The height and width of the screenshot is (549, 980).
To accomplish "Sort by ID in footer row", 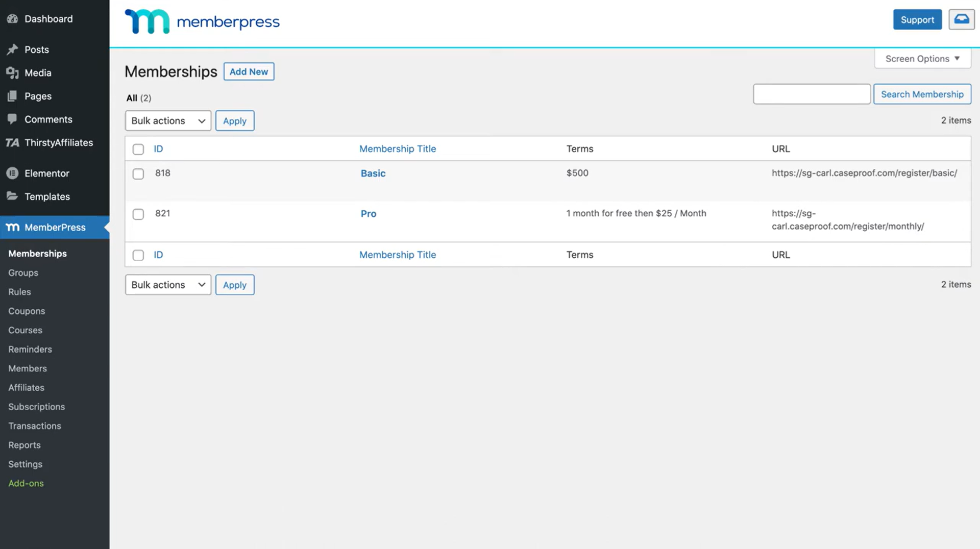I will pyautogui.click(x=158, y=255).
